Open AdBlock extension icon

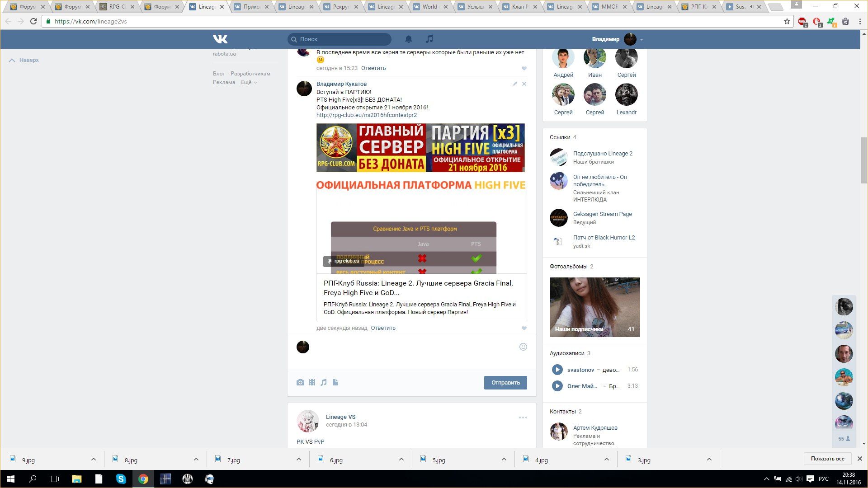(802, 21)
